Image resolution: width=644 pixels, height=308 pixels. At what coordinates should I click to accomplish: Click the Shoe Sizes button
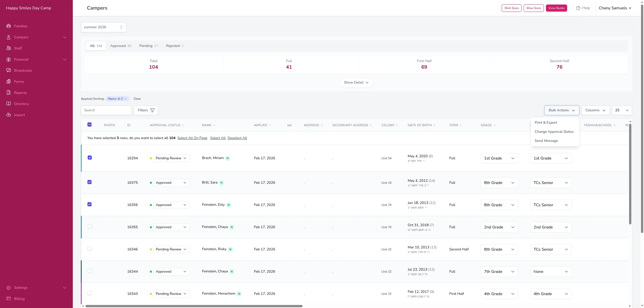point(534,8)
